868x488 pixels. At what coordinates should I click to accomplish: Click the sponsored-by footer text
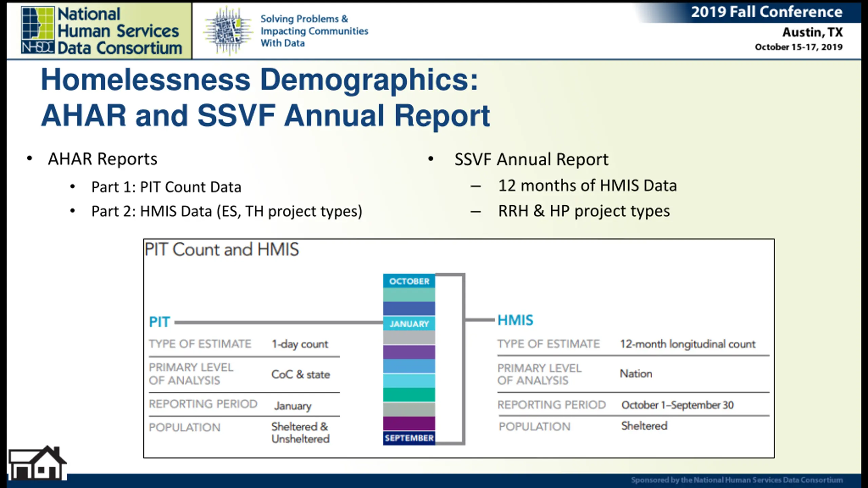(x=737, y=480)
